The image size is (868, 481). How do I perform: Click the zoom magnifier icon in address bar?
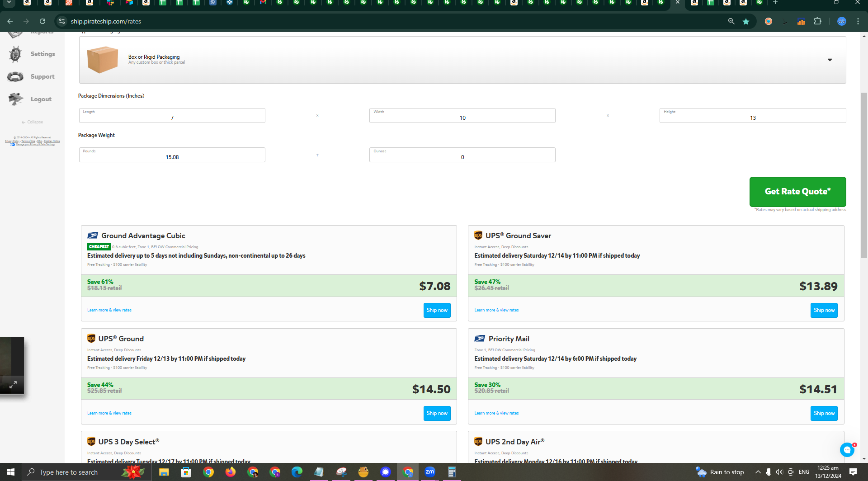click(x=731, y=21)
